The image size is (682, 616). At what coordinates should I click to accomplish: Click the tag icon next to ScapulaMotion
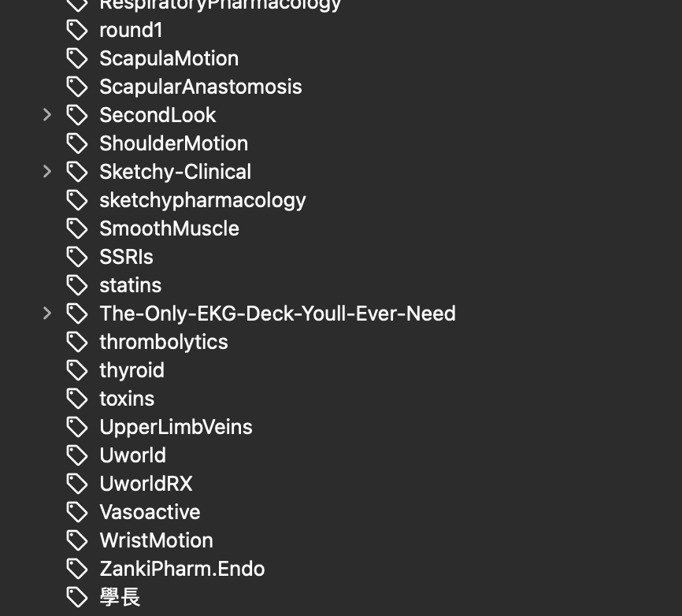(76, 58)
